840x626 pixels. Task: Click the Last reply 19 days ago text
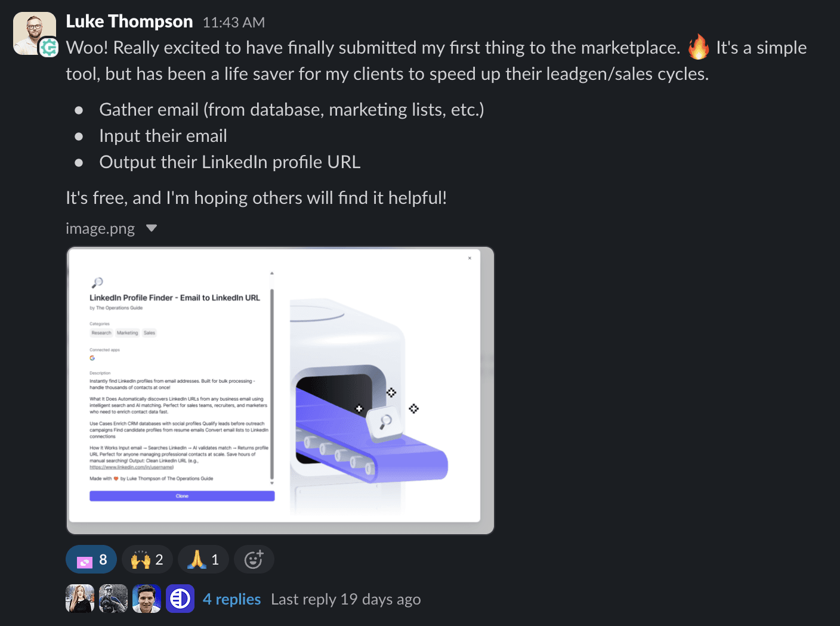tap(346, 599)
